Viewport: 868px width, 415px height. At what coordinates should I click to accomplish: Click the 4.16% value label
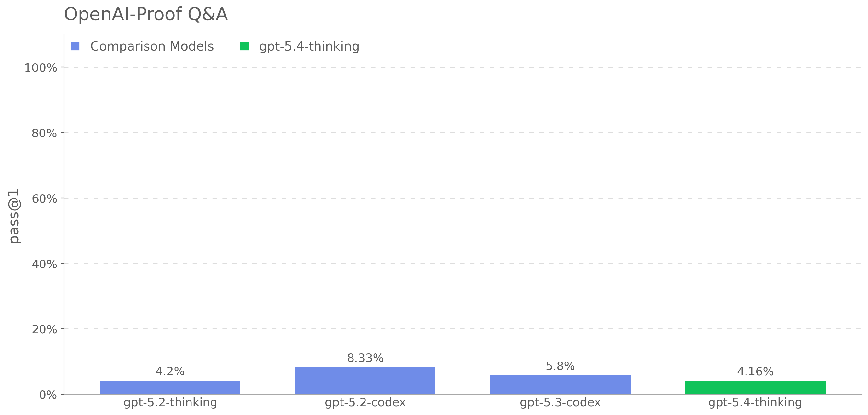(x=755, y=372)
